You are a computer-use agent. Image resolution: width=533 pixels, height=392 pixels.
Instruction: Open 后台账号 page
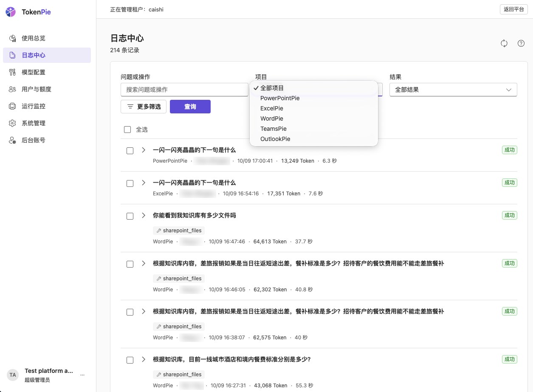47,140
